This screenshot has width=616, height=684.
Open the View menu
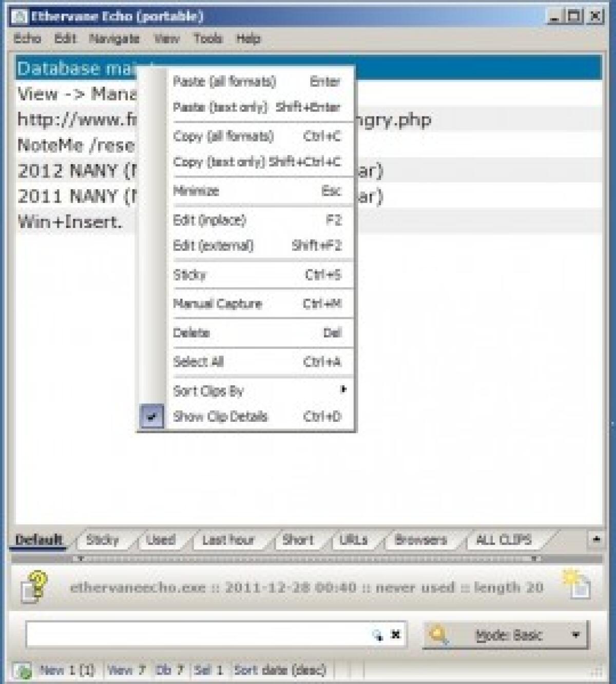pos(166,38)
